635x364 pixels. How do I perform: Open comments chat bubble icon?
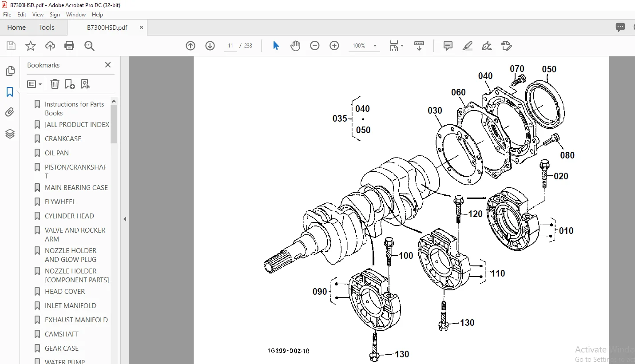(x=620, y=27)
